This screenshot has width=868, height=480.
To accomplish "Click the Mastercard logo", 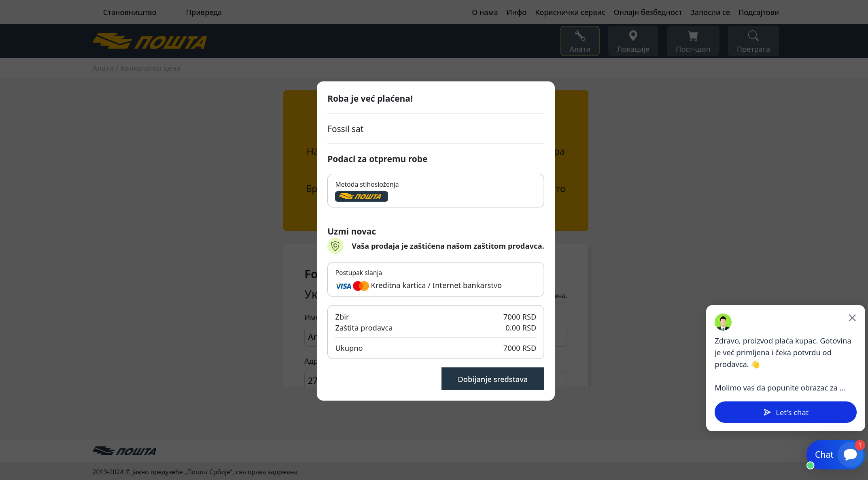I will coord(361,286).
